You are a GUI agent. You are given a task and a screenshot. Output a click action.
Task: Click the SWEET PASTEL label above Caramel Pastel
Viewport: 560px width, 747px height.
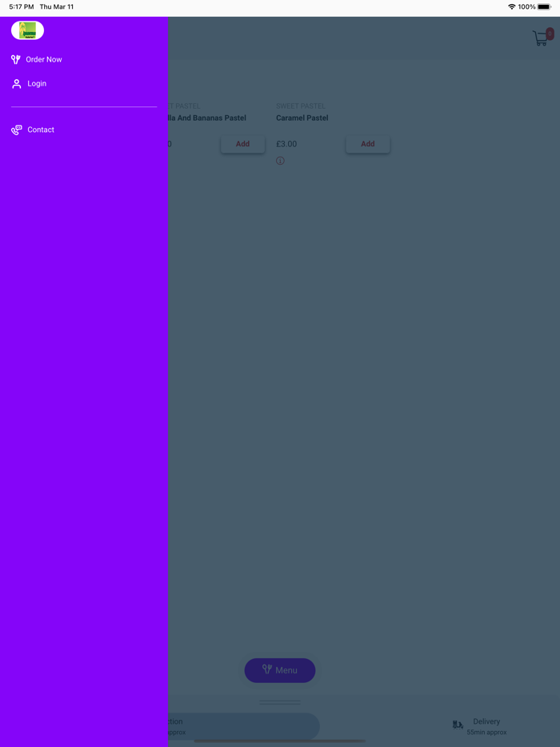(301, 106)
